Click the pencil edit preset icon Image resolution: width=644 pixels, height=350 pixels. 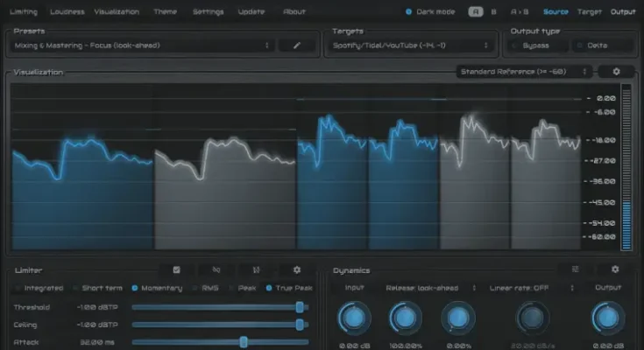[297, 45]
